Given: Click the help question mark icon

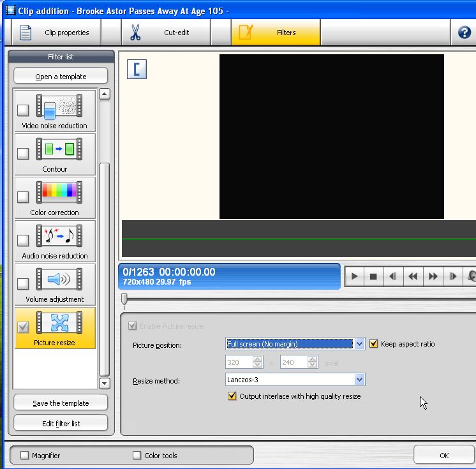Looking at the screenshot, I should [465, 32].
